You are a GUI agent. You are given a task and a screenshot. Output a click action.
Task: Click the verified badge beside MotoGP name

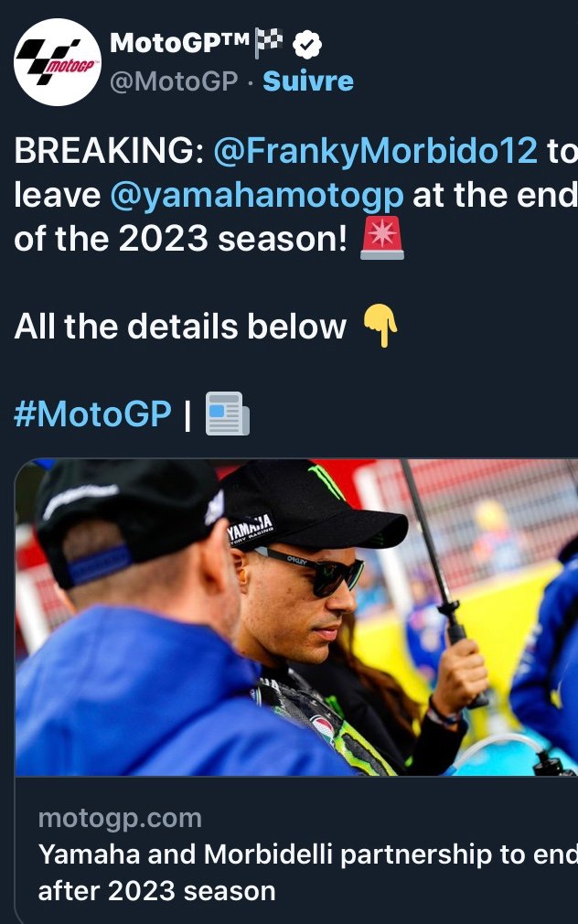point(307,45)
